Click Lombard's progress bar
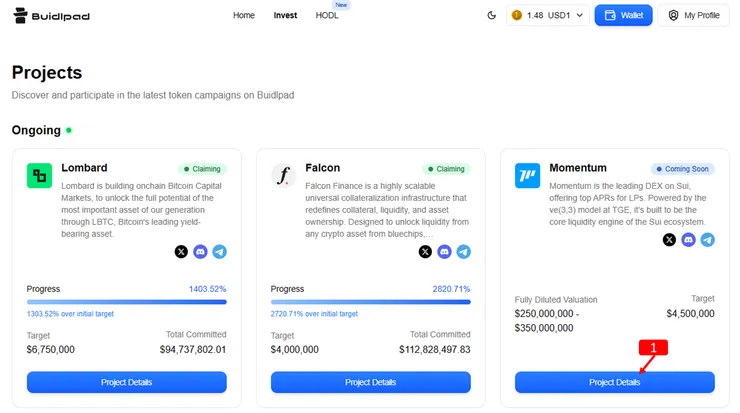Image resolution: width=740 pixels, height=413 pixels. (127, 301)
